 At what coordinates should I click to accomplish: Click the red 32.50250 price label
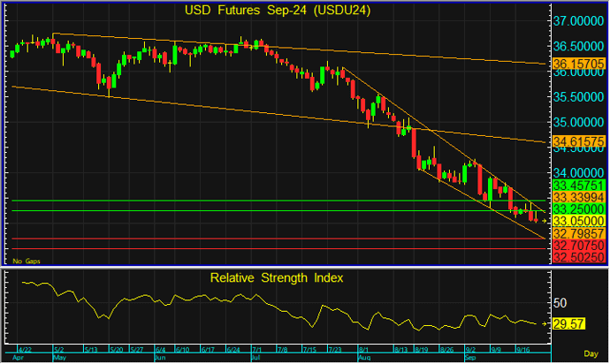click(578, 256)
